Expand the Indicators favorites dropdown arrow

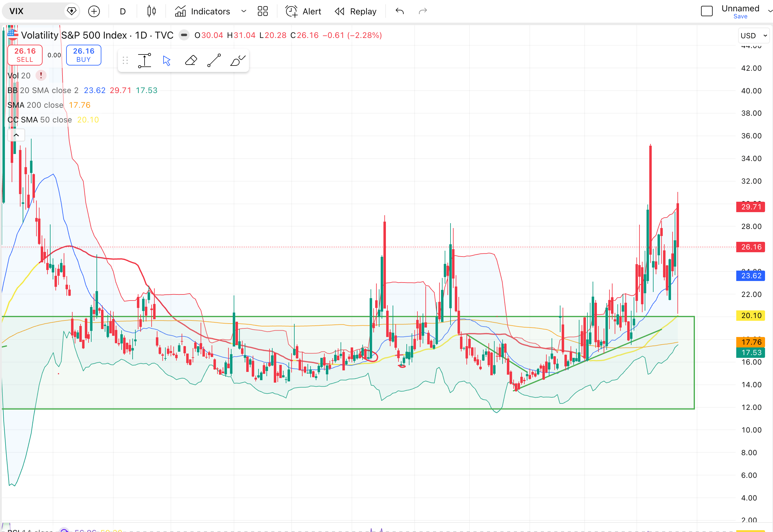(x=244, y=11)
